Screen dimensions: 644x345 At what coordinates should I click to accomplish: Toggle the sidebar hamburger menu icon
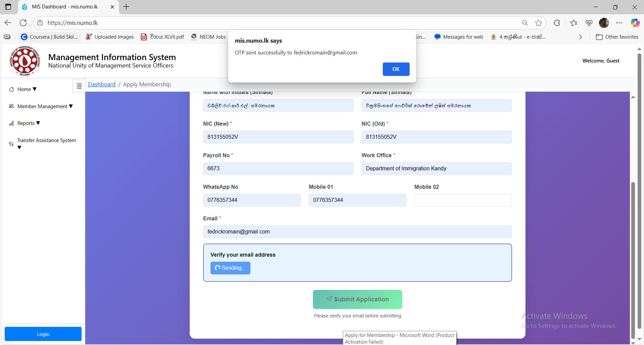79,86
